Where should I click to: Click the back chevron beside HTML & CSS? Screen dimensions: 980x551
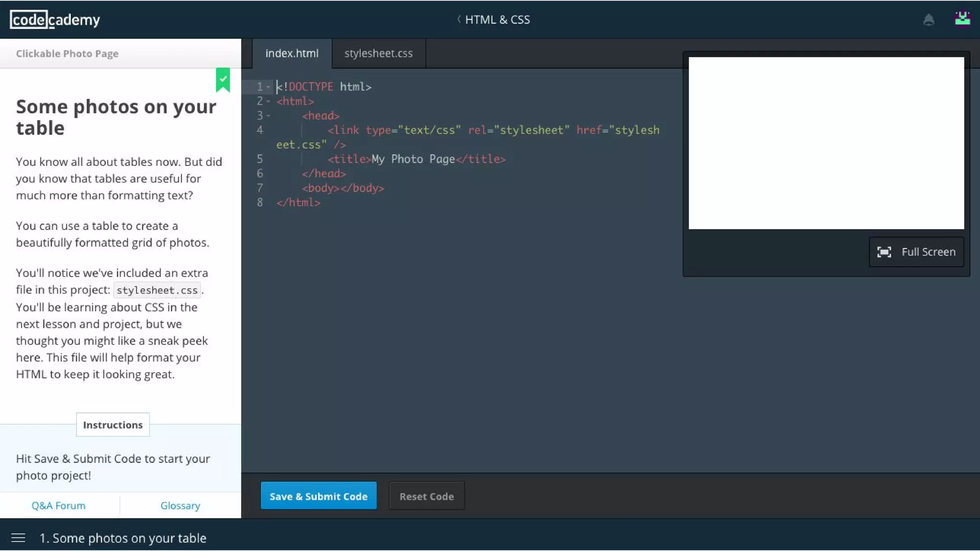tap(459, 20)
